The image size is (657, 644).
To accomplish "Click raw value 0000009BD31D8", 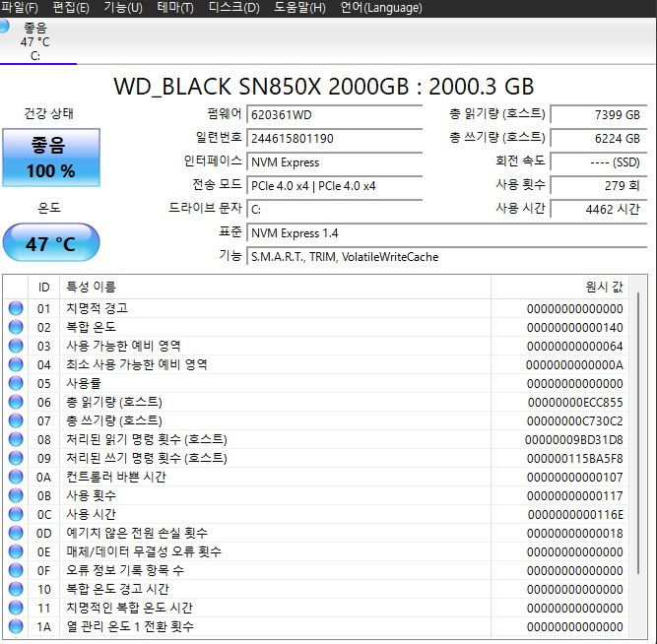I will click(574, 440).
